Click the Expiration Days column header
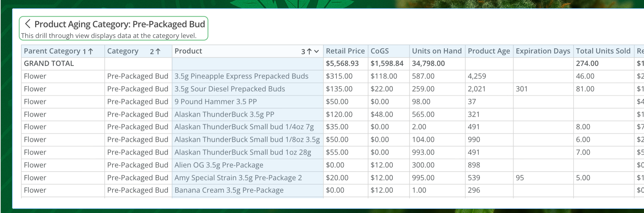 point(543,51)
